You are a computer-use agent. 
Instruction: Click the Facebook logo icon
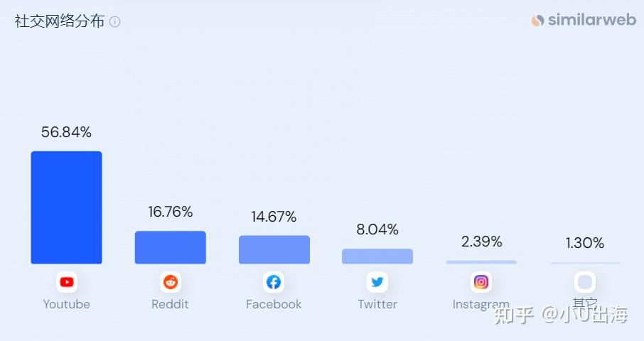click(x=274, y=282)
